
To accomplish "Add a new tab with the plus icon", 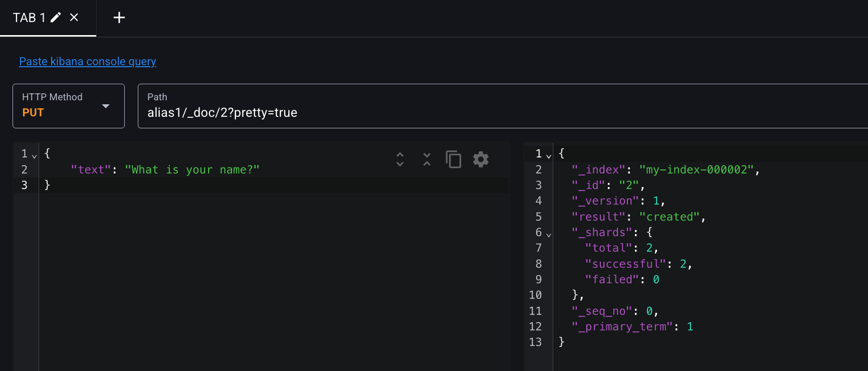I will tap(119, 18).
